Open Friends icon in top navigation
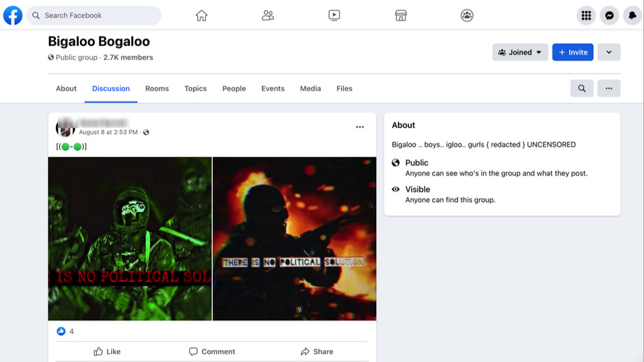 click(268, 15)
